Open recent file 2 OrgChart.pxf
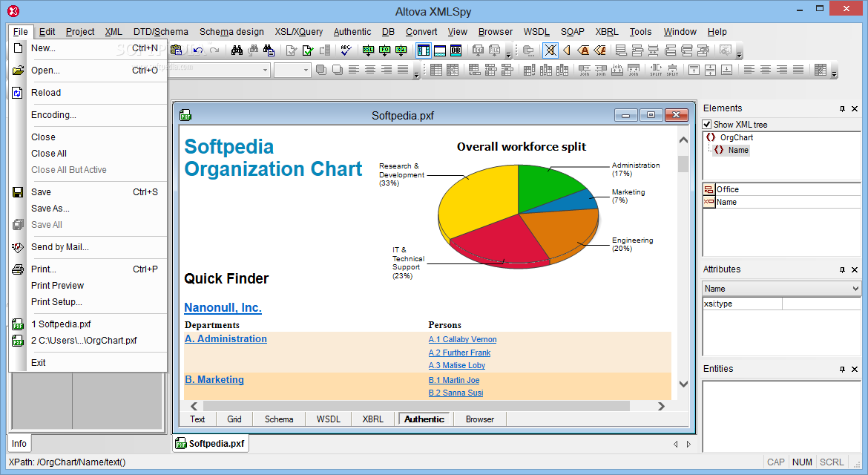The width and height of the screenshot is (868, 475). pos(84,341)
